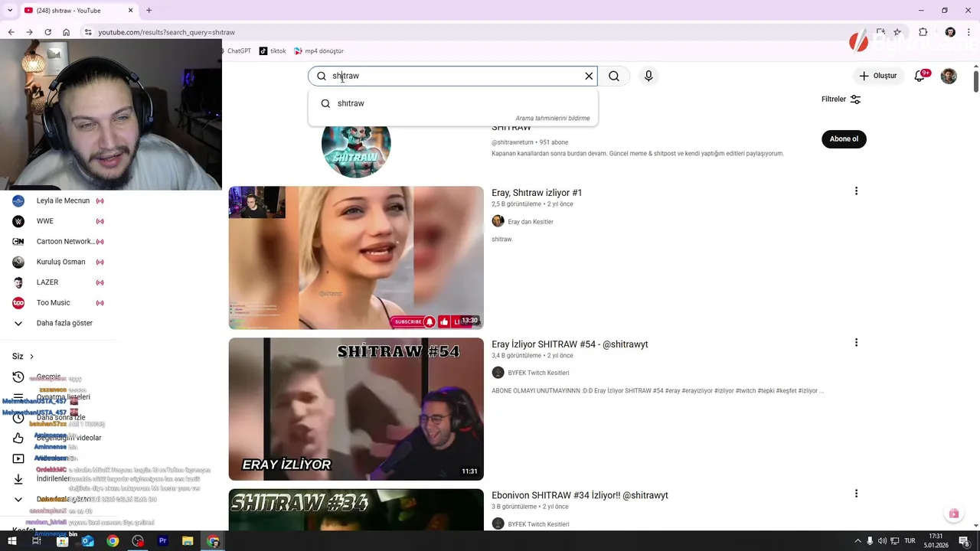The height and width of the screenshot is (551, 980).
Task: Open the Windows notification center icon
Action: pyautogui.click(x=965, y=541)
